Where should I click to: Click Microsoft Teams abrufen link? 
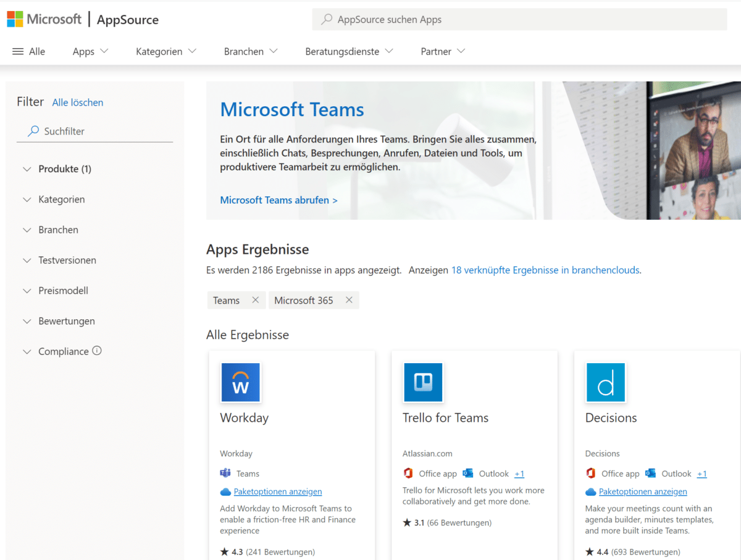pos(278,200)
